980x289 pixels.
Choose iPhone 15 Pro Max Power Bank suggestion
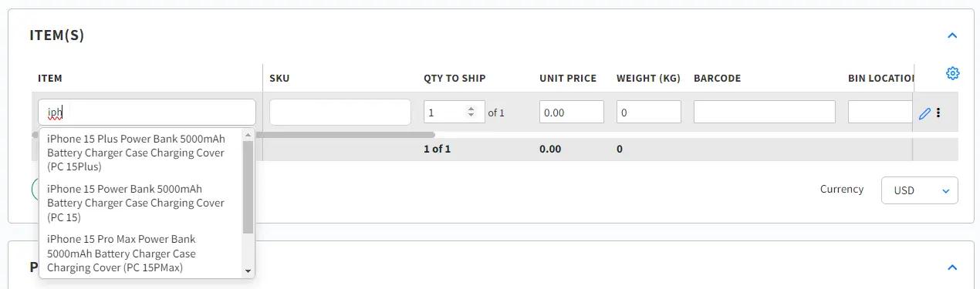tap(140, 254)
